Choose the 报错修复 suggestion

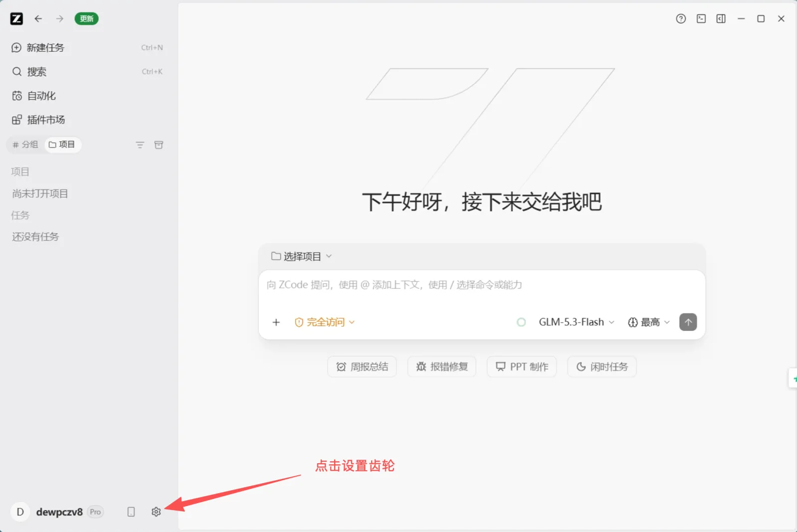pos(442,367)
